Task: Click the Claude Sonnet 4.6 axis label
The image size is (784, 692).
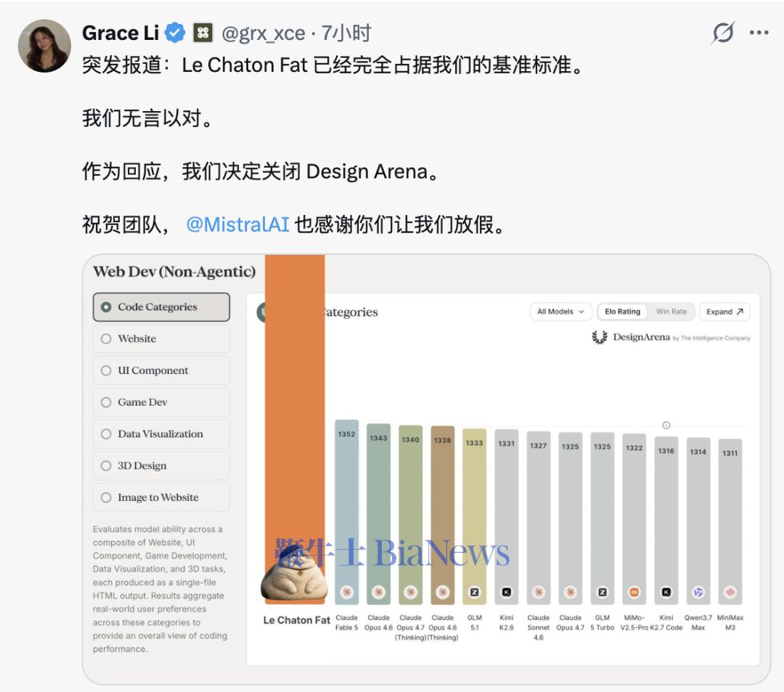Action: [539, 627]
